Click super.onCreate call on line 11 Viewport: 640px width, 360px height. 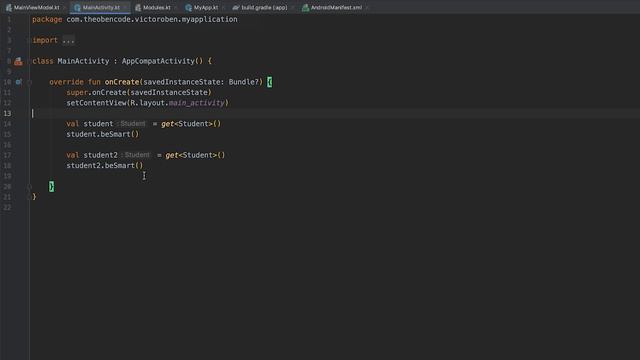point(139,92)
